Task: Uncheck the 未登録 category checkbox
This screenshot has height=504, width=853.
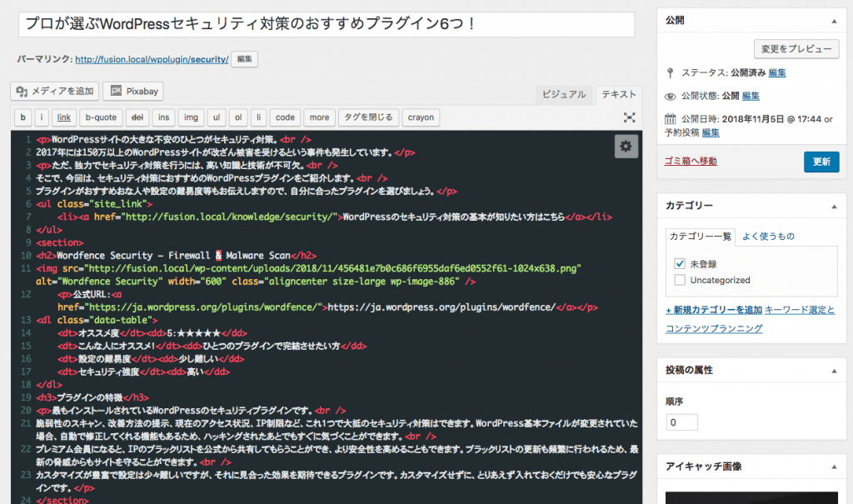Action: click(680, 264)
